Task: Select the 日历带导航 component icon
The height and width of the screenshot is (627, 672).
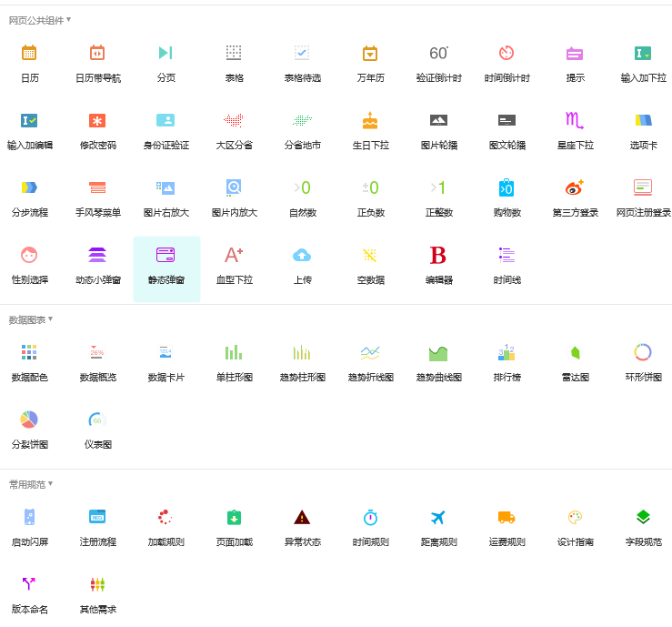Action: 97,53
